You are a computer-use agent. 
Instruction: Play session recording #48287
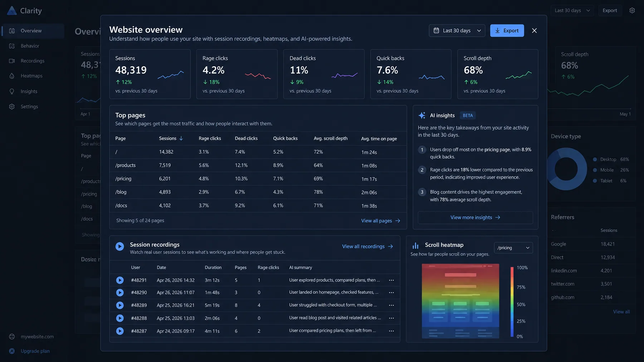(x=120, y=331)
